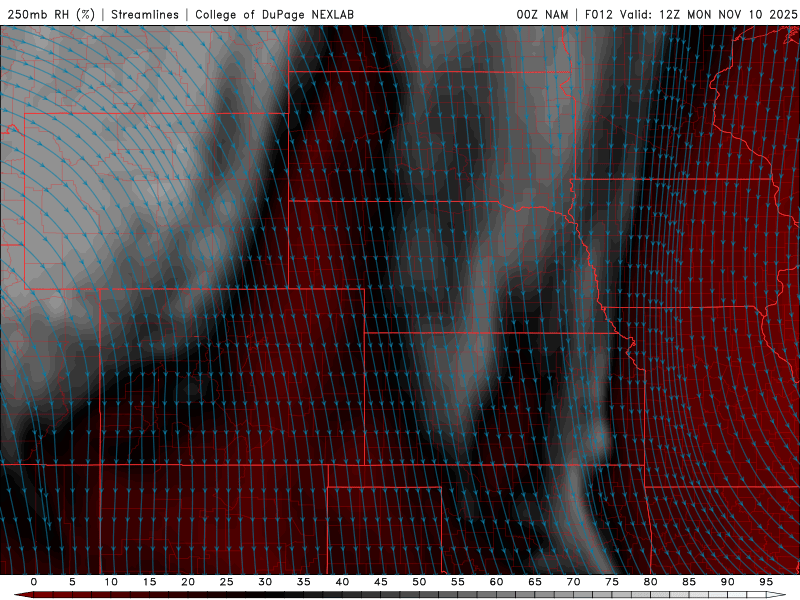Click the "30" label on the color scale
Viewport: 800px width, 600px height.
[x=265, y=582]
